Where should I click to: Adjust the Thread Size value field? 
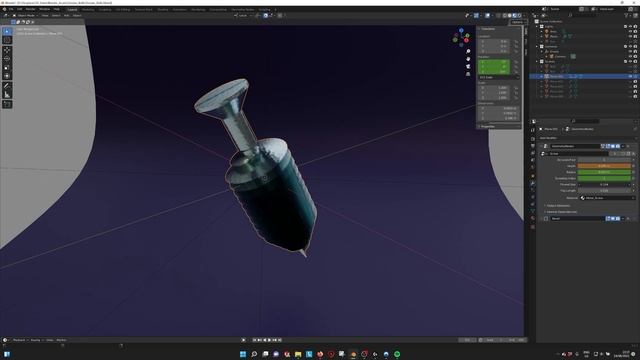point(604,184)
